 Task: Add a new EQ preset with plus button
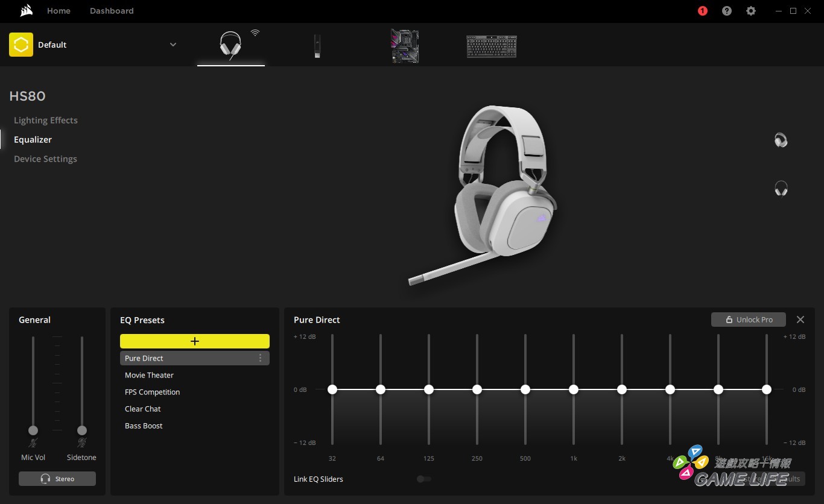(x=194, y=341)
